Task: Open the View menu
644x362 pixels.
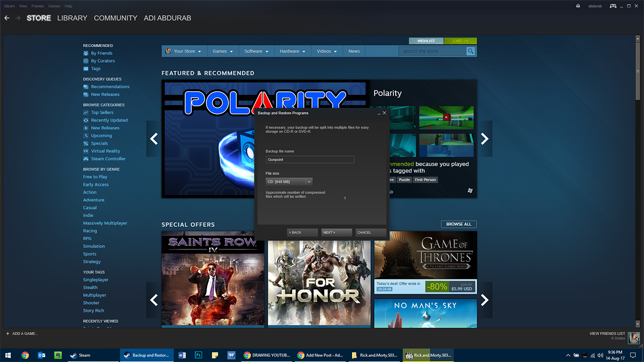Action: pos(23,6)
